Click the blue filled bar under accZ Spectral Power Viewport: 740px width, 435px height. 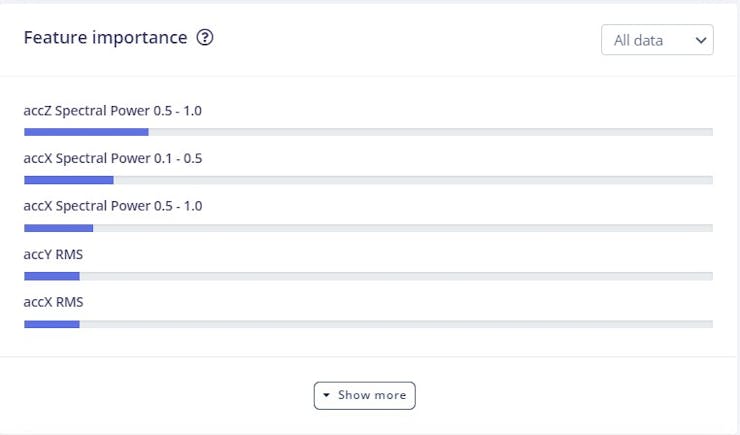86,132
